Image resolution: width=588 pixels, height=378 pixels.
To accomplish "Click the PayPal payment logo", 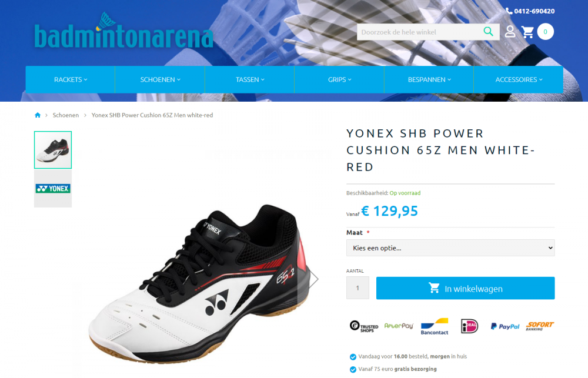I will tap(505, 326).
